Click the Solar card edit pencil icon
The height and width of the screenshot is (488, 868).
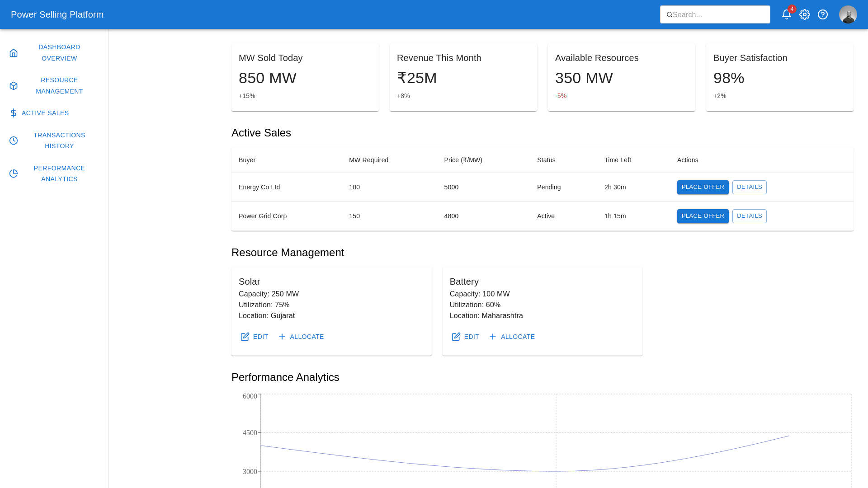tap(245, 337)
